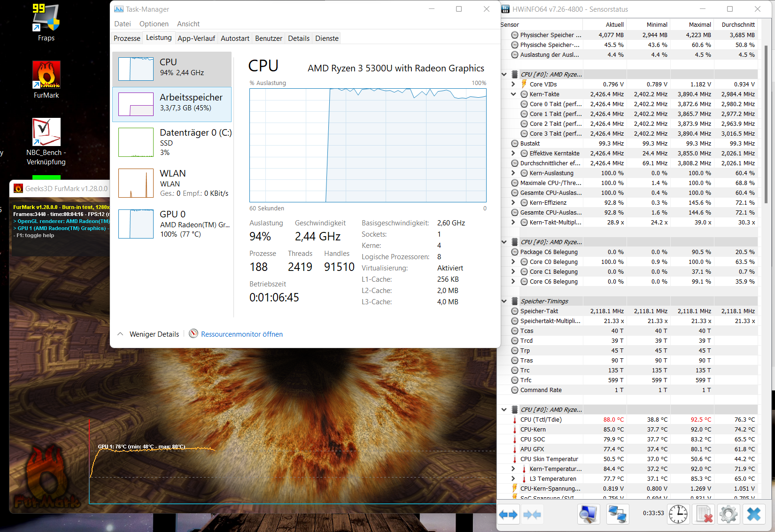Switch to the Prozesse tab
The height and width of the screenshot is (532, 775).
point(127,39)
